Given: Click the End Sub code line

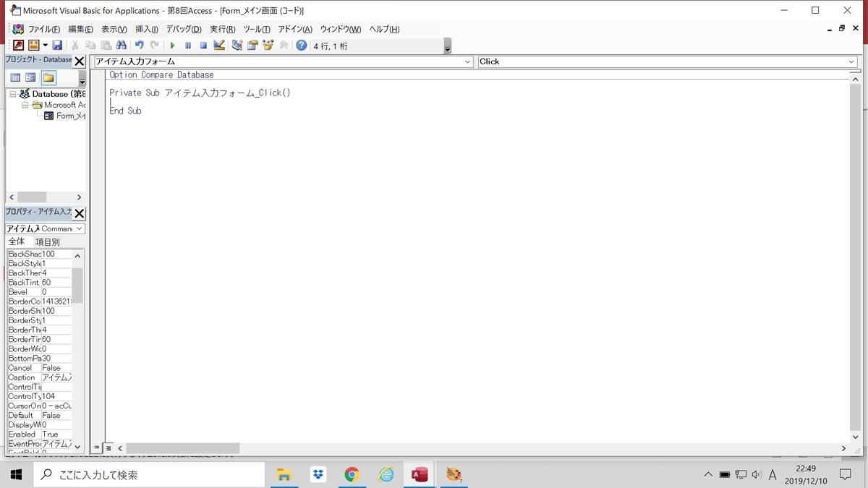Looking at the screenshot, I should click(125, 111).
